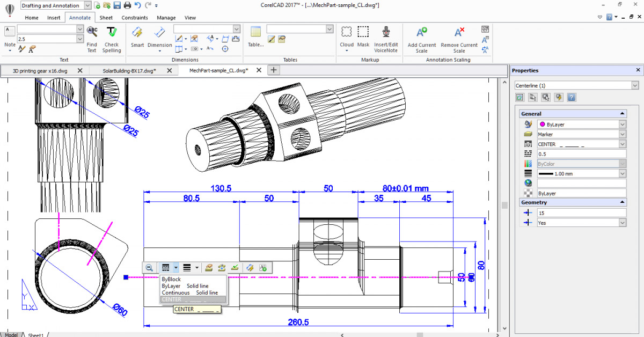Click the scale list icon in Annotation Scaling
This screenshot has width=644, height=337.
point(486,29)
